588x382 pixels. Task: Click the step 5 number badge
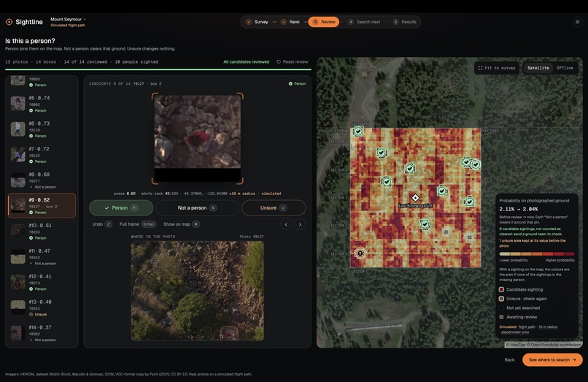tap(395, 22)
